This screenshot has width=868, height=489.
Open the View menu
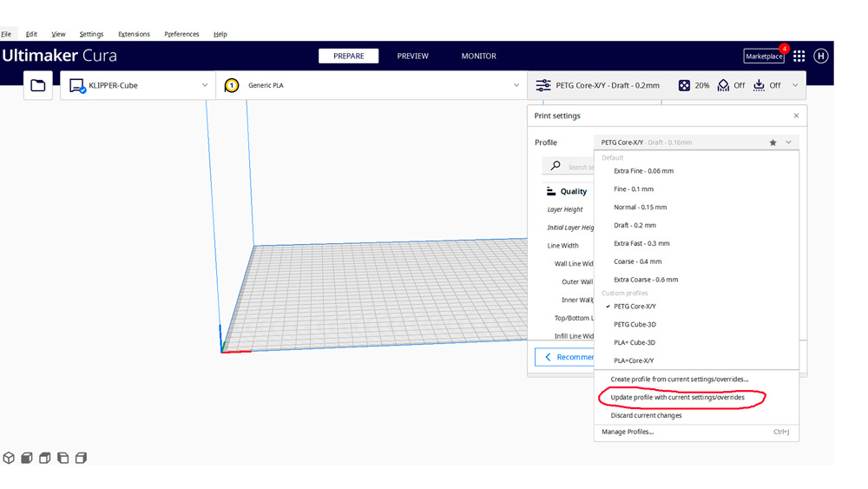click(58, 34)
